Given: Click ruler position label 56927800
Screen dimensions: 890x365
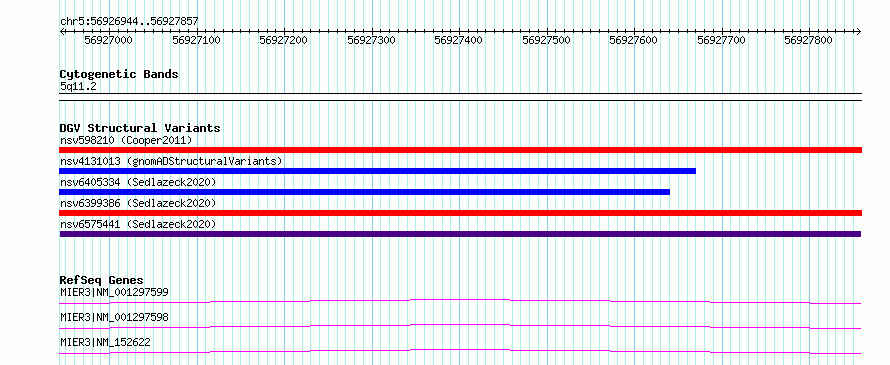Looking at the screenshot, I should (808, 40).
